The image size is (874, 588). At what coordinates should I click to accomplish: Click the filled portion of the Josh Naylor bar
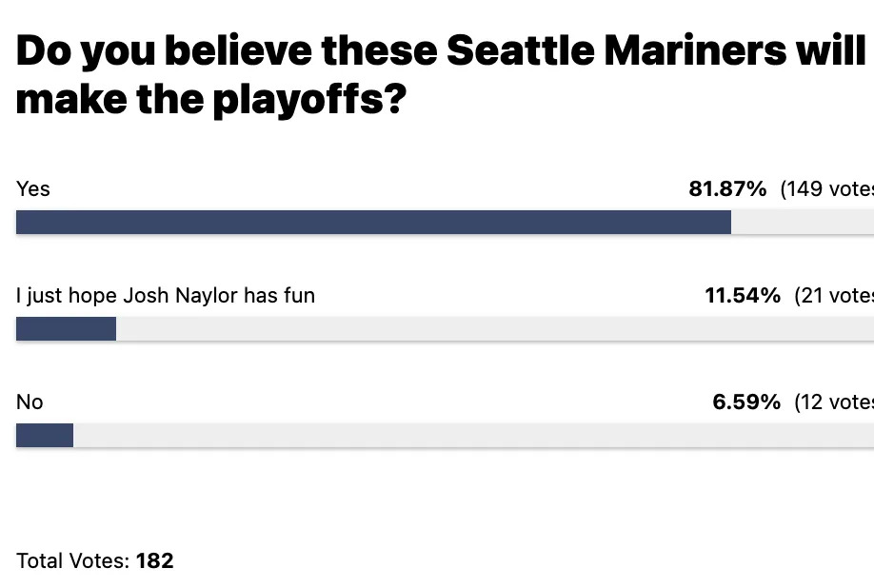point(66,328)
